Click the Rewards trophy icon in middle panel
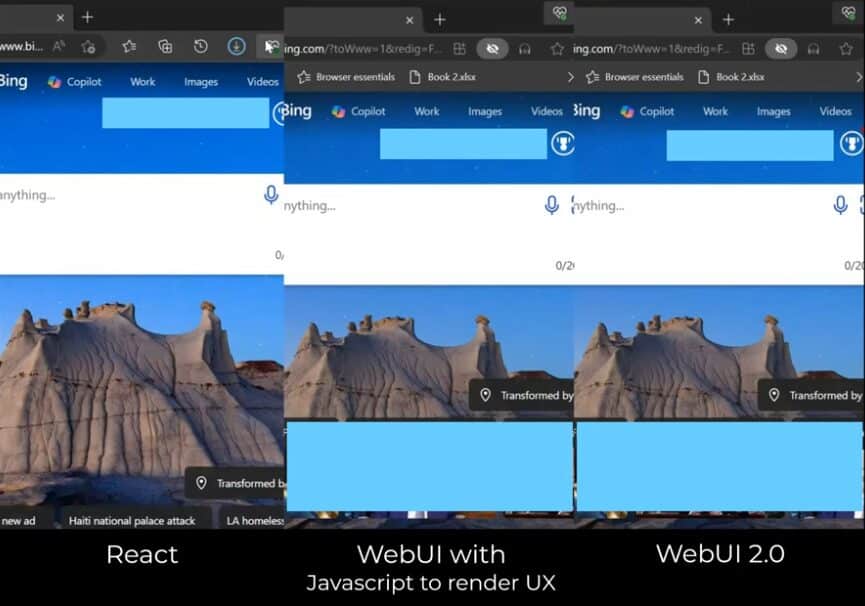865x606 pixels. point(563,143)
